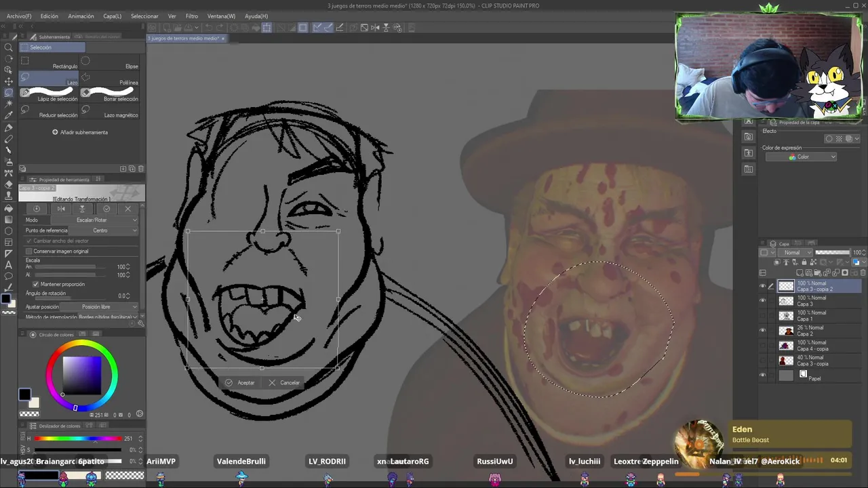Open the Seleccionar menu
Screen dimensions: 868x488
click(x=144, y=16)
